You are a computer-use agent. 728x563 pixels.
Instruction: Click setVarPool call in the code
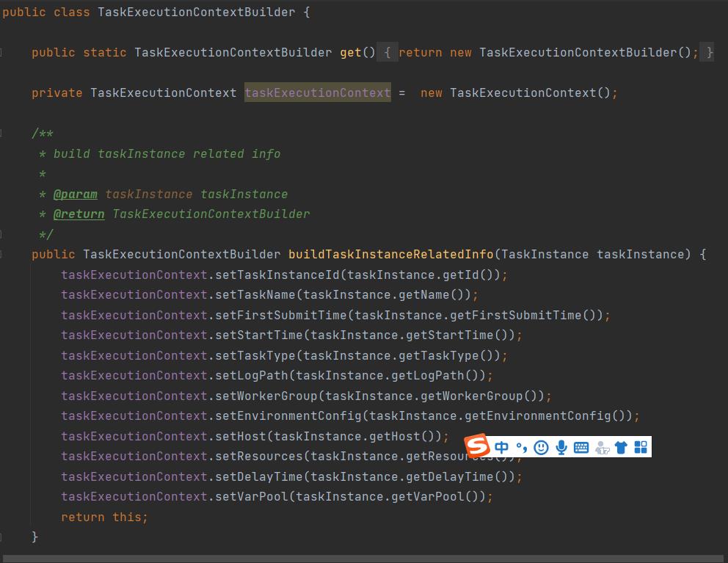[x=252, y=497]
